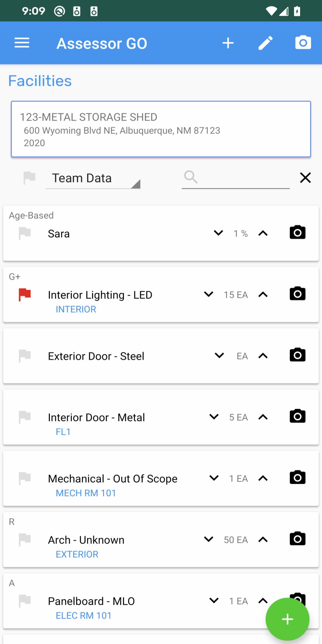Open the Team Data dropdown

pos(93,179)
